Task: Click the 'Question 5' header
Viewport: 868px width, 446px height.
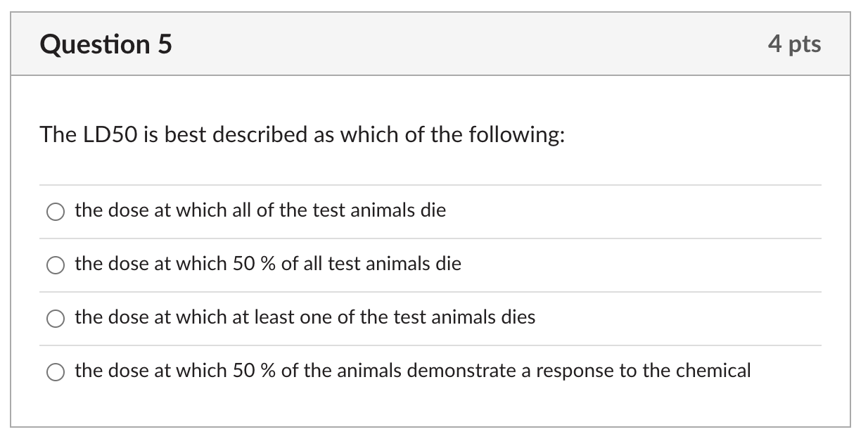Action: tap(106, 44)
